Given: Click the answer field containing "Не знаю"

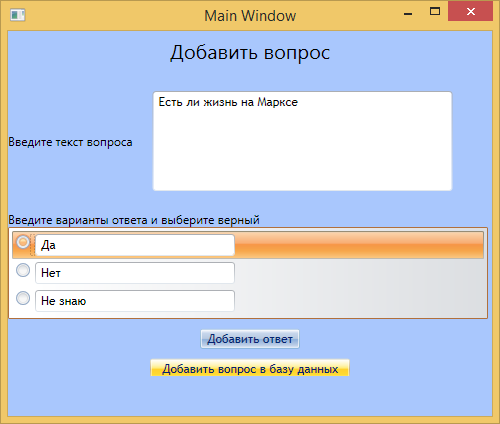Looking at the screenshot, I should click(135, 301).
